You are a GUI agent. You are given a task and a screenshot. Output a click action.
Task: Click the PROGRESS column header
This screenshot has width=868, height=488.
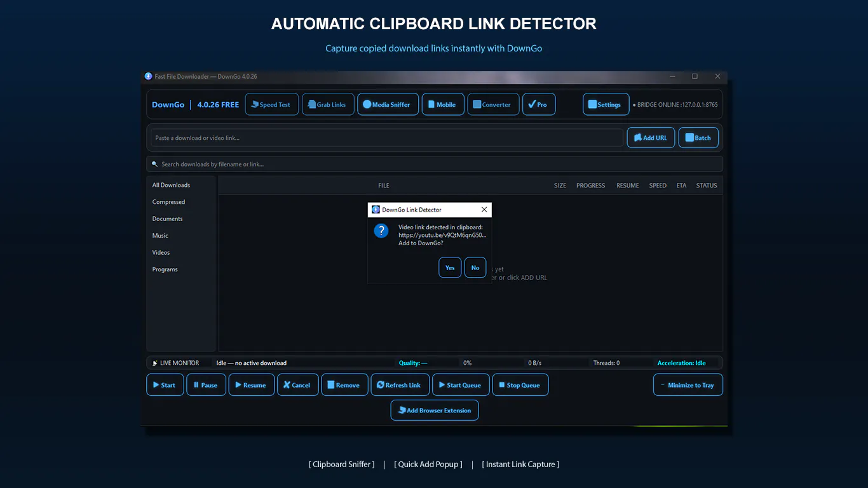point(591,186)
